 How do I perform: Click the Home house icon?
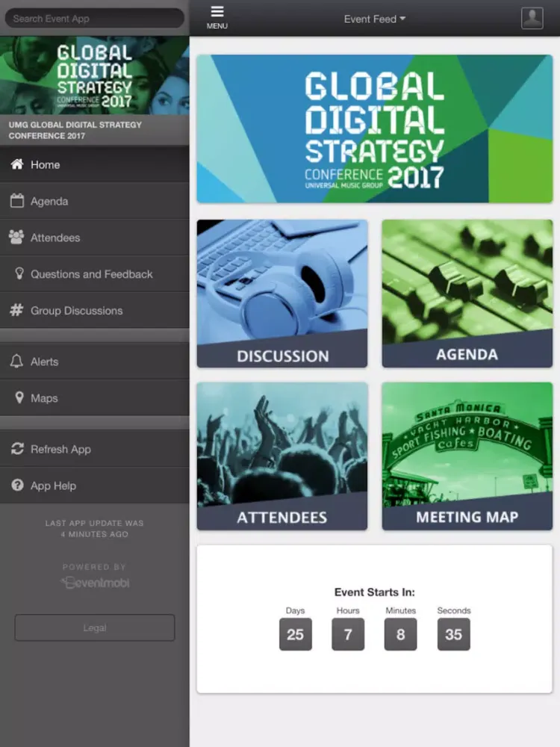[17, 164]
